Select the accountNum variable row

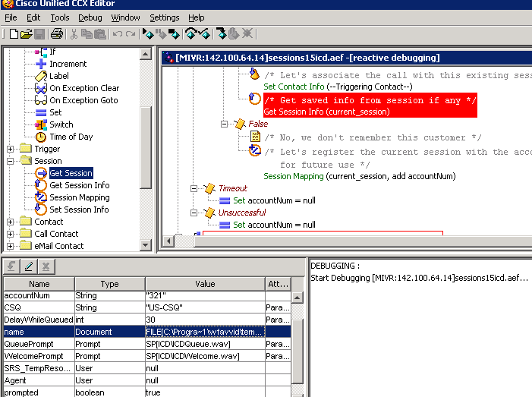coord(147,295)
